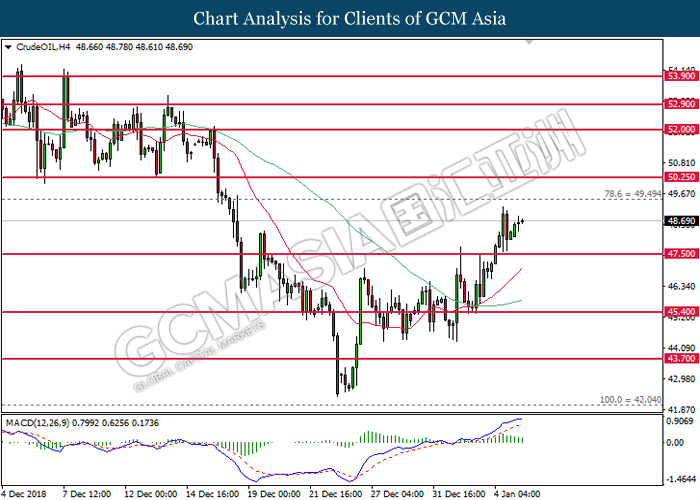
Task: Click the 31 Dec 16:00 time label
Action: (458, 494)
